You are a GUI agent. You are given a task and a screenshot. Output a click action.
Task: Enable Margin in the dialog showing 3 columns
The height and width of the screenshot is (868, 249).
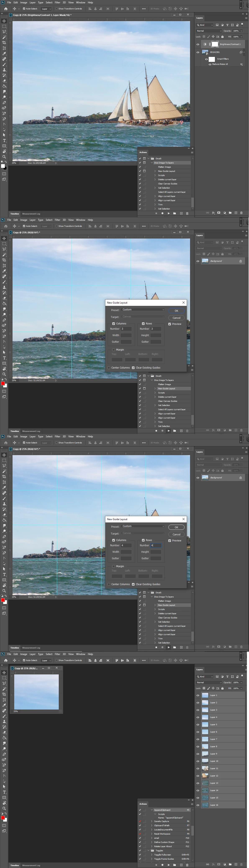coord(114,350)
